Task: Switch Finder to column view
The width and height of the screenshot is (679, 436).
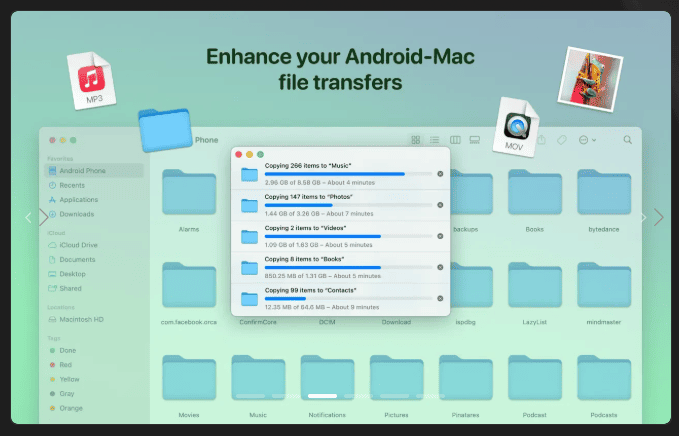Action: pyautogui.click(x=455, y=140)
